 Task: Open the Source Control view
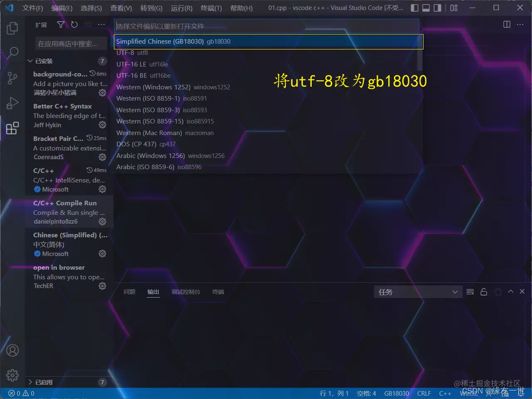click(x=12, y=78)
